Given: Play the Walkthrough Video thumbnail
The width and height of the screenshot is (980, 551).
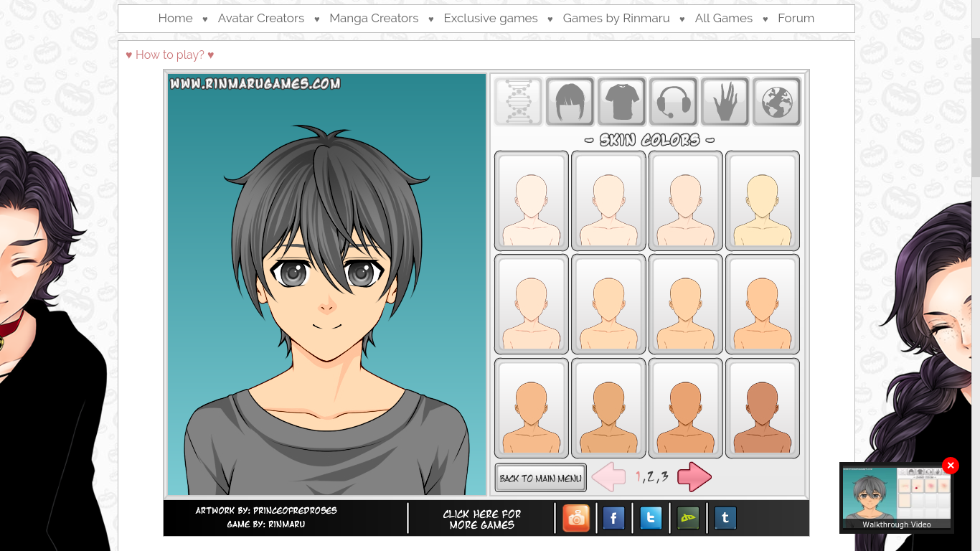Looking at the screenshot, I should click(897, 498).
